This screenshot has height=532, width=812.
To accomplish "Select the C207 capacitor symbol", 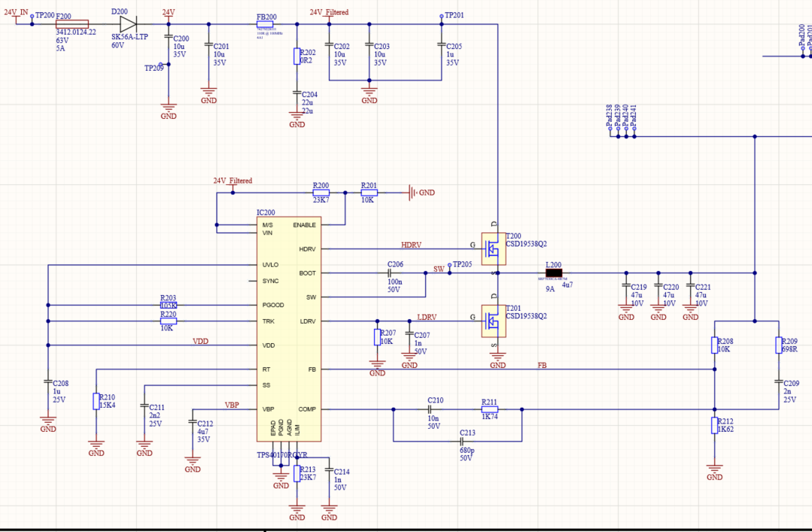I will 409,333.
